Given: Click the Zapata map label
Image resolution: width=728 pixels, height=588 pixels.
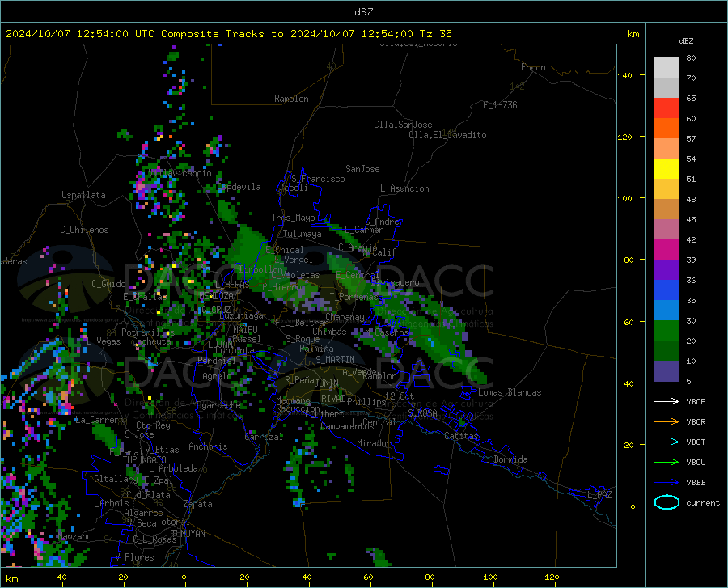Looking at the screenshot, I should (198, 504).
